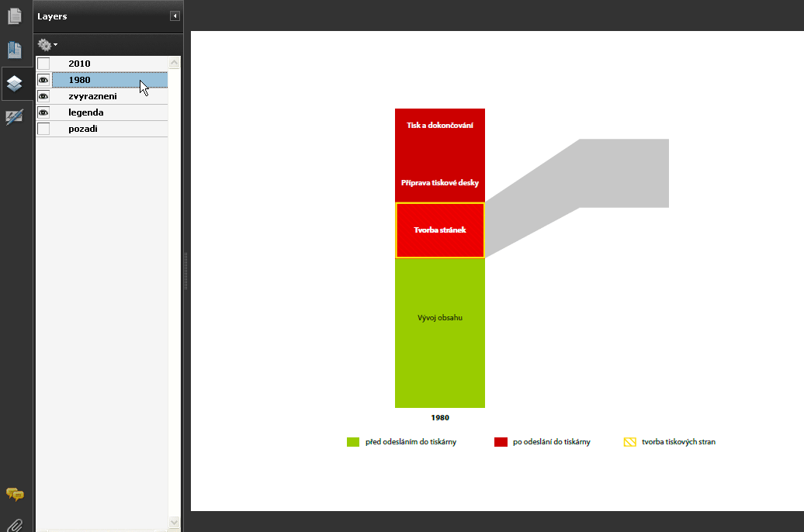
Task: Open the Comments panel icon
Action: (x=15, y=494)
